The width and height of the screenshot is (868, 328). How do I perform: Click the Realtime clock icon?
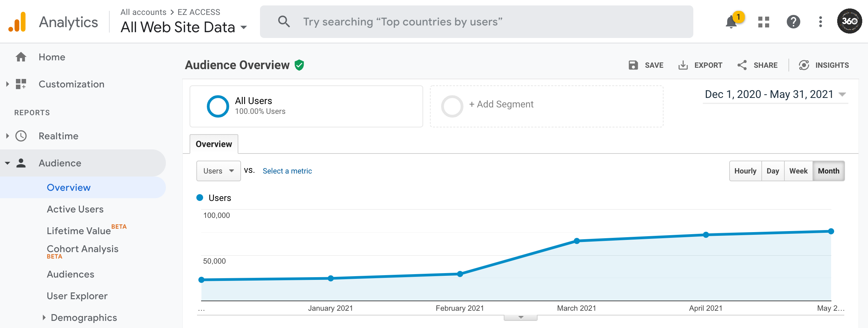[x=21, y=136]
